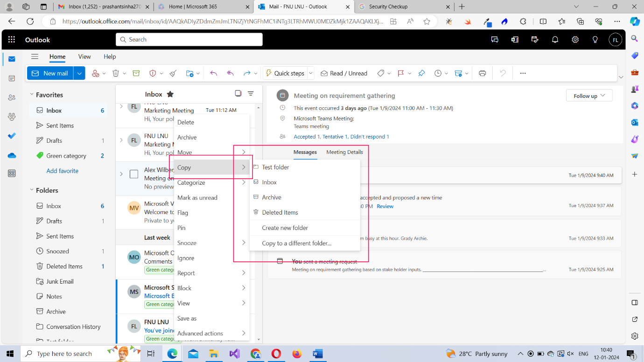Open Mail module in left rail

[x=12, y=59]
